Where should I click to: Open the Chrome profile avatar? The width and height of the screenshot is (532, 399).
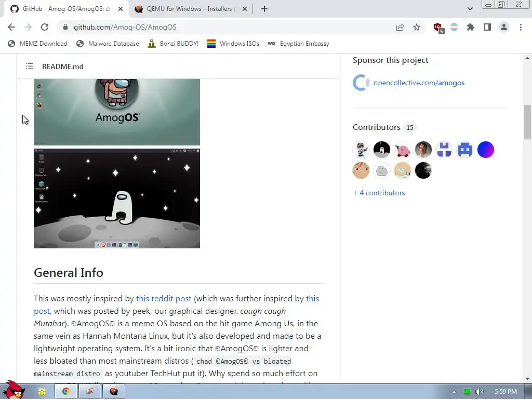(x=504, y=27)
